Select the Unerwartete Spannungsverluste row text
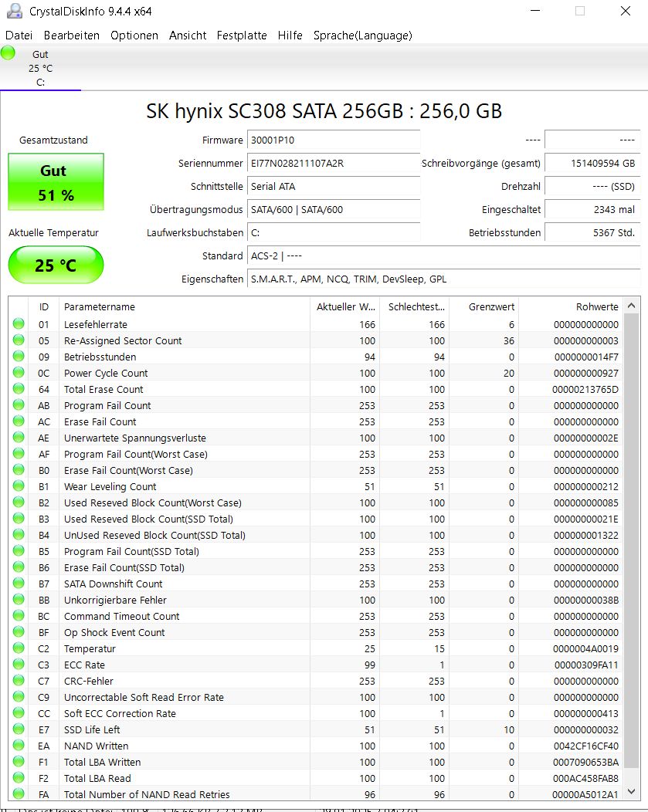648x812 pixels. 134,438
